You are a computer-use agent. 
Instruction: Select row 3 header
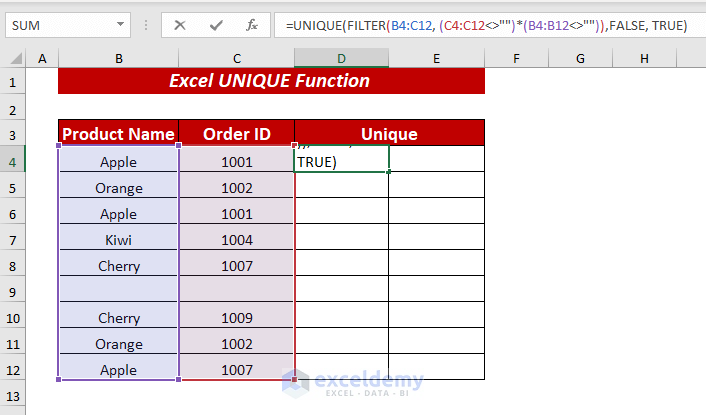click(x=13, y=135)
